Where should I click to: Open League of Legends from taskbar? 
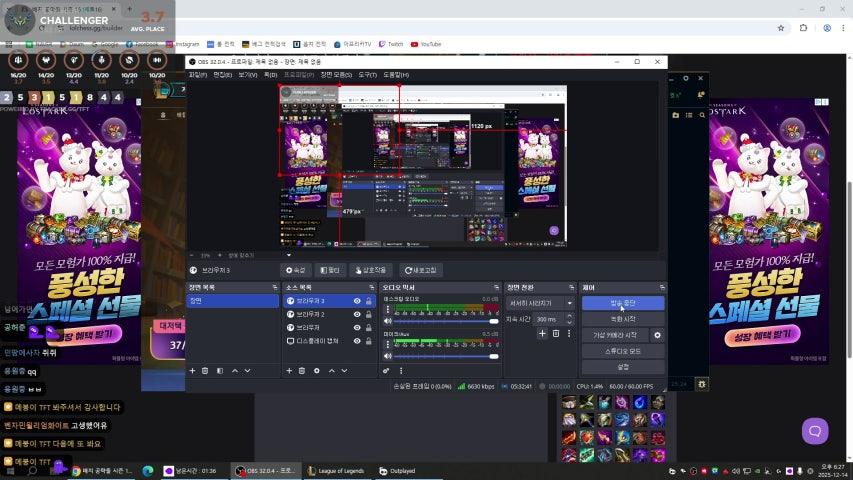click(339, 471)
